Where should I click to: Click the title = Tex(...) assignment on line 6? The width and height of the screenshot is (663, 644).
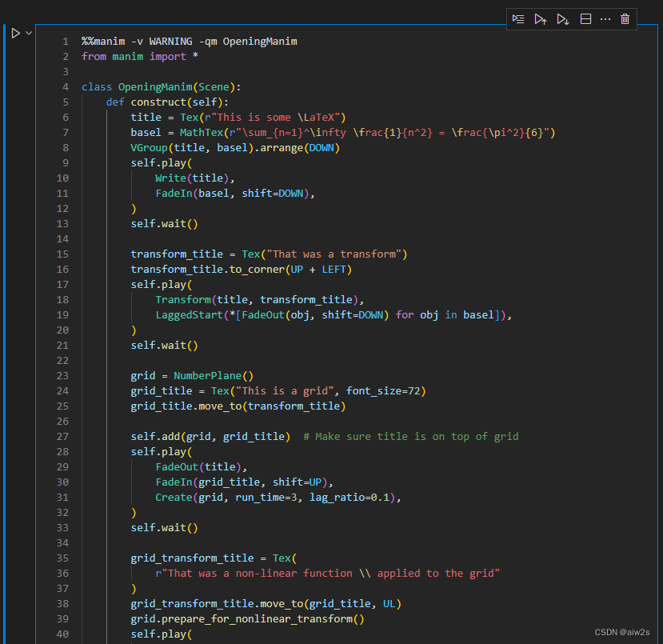point(238,118)
